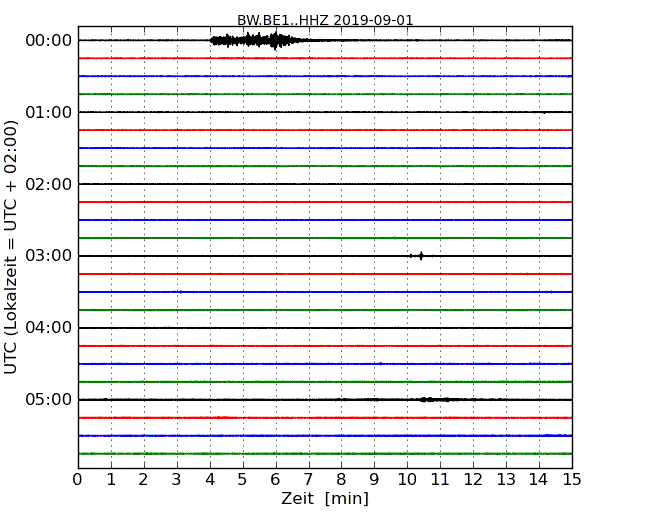Click the x-axis tick label 6
This screenshot has height=520, width=650.
(x=275, y=479)
